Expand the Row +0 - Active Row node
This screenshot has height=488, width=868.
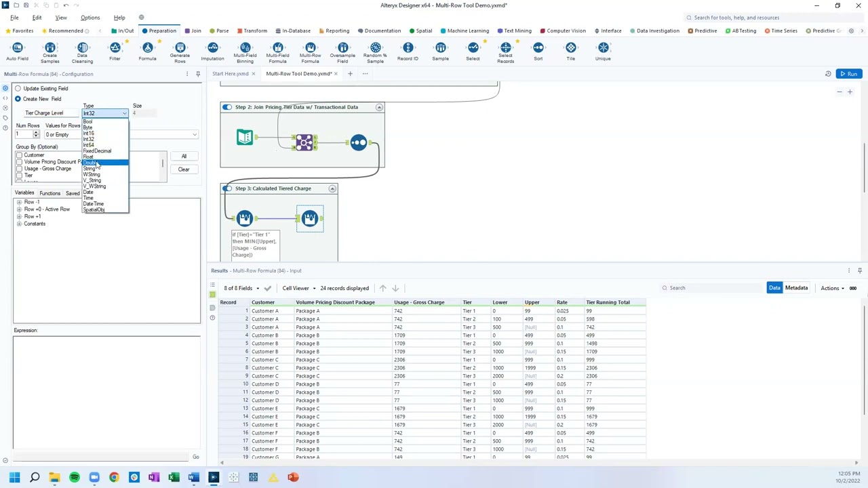(x=19, y=209)
